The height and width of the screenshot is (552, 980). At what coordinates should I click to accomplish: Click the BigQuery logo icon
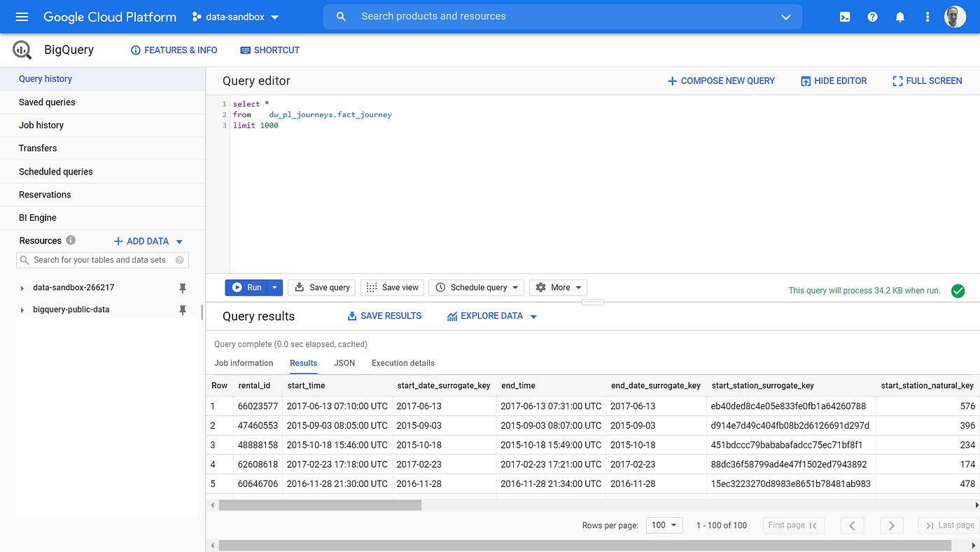pyautogui.click(x=21, y=49)
